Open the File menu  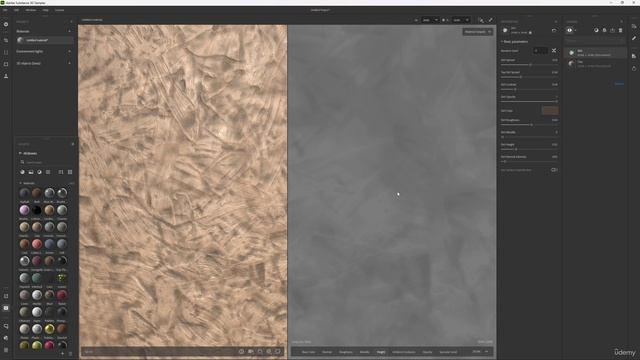(5, 10)
